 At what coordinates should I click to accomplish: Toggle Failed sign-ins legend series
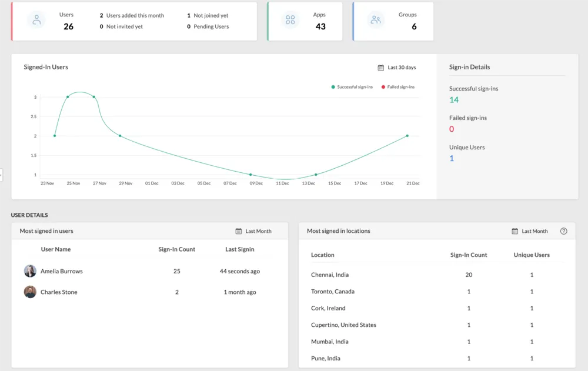[x=400, y=87]
